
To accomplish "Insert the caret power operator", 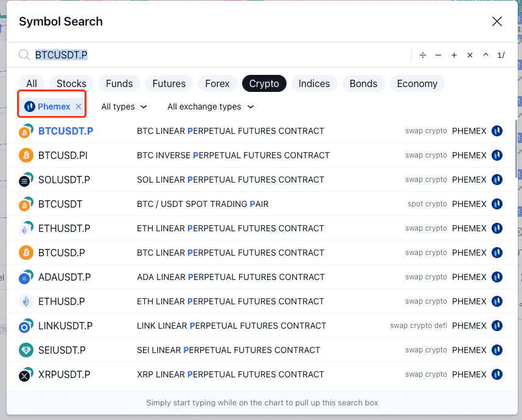I will click(485, 55).
